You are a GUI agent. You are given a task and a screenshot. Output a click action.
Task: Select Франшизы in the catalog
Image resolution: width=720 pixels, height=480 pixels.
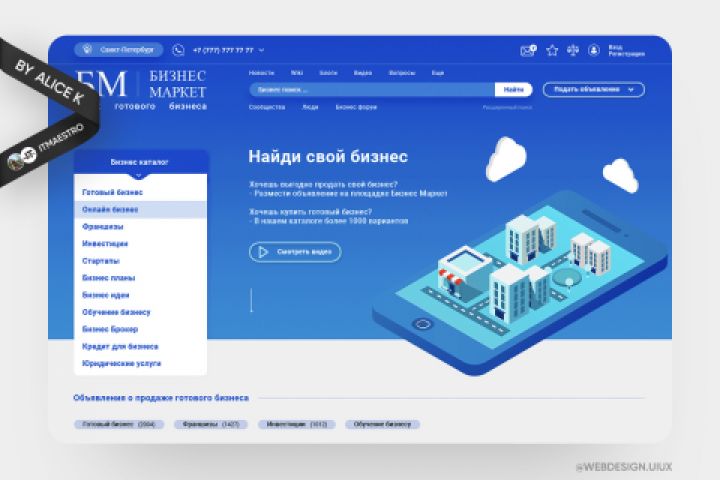[x=141, y=226]
